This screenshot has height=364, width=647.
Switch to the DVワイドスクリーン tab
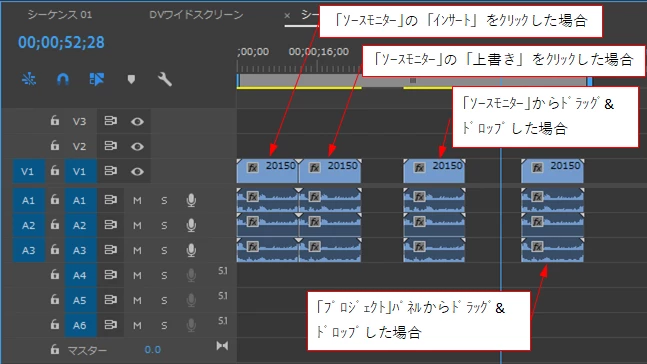point(196,15)
